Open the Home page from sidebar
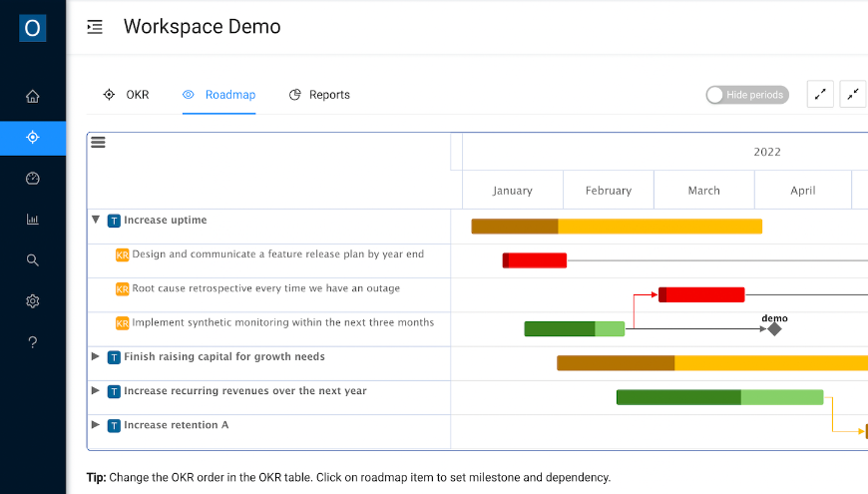This screenshot has height=494, width=868. tap(33, 97)
